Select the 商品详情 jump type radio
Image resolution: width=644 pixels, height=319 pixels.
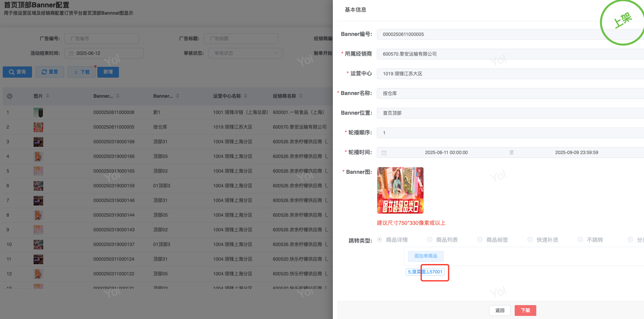[380, 240]
